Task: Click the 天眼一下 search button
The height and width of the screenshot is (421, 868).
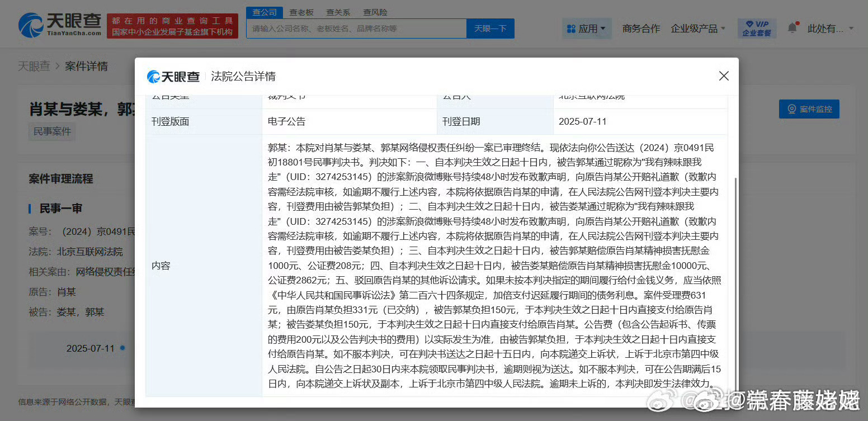Action: tap(490, 29)
